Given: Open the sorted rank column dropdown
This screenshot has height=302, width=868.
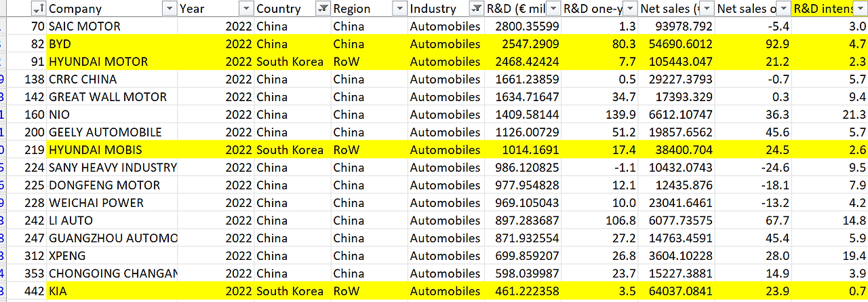Looking at the screenshot, I should tap(39, 9).
